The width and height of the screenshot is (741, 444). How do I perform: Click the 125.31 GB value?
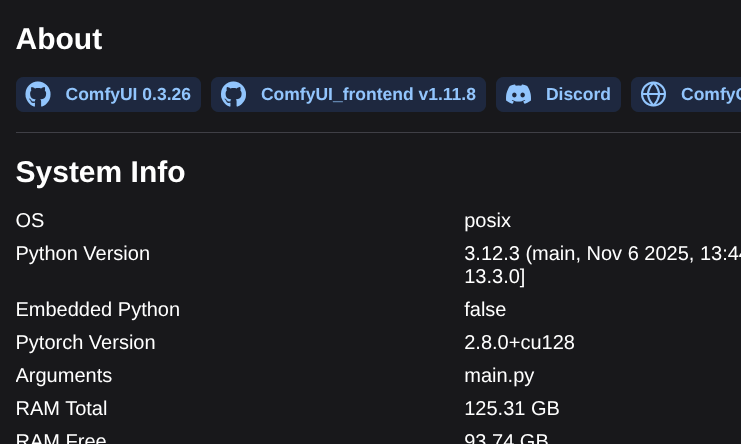point(512,409)
